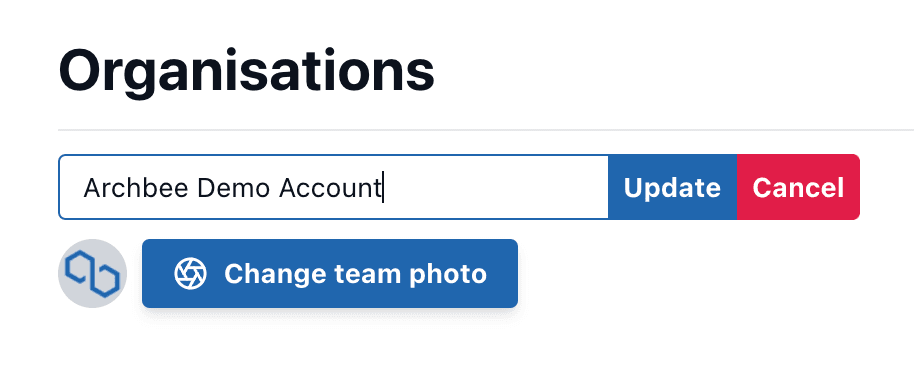Click the aperture icon on the blue button
The image size is (914, 382).
click(191, 274)
